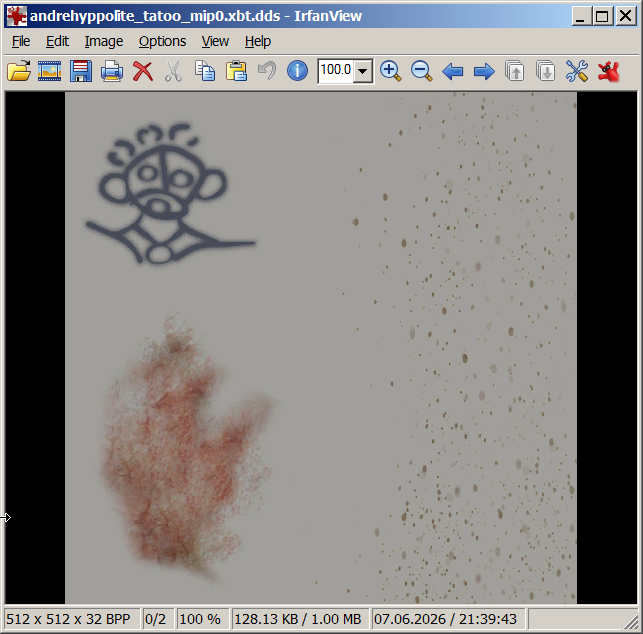Undo the last action with the arrow icon

click(267, 71)
